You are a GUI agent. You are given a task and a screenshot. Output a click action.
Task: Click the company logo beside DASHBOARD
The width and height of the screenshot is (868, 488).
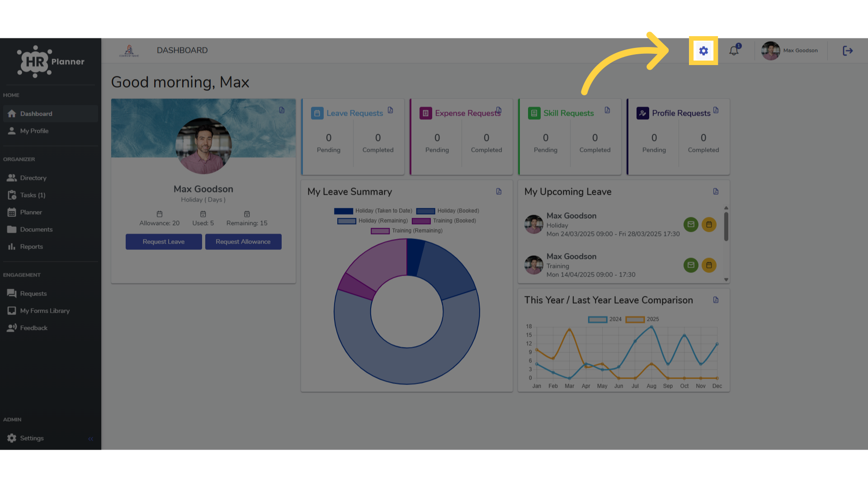tap(129, 51)
